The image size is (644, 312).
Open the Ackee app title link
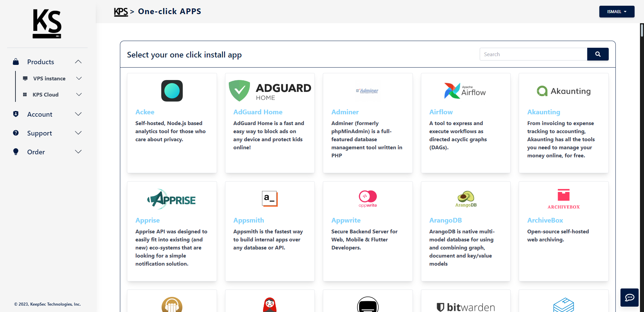point(145,112)
